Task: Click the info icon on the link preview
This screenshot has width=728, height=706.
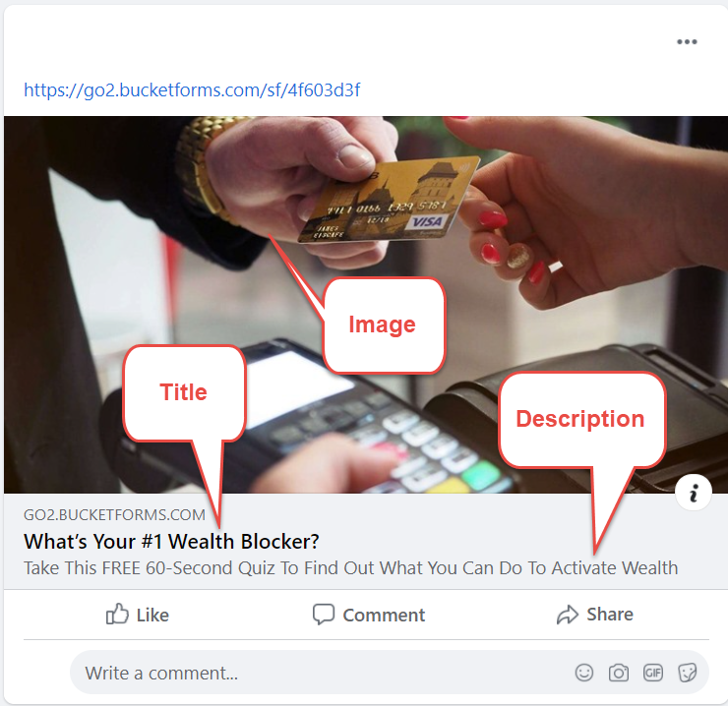Action: pos(694,493)
